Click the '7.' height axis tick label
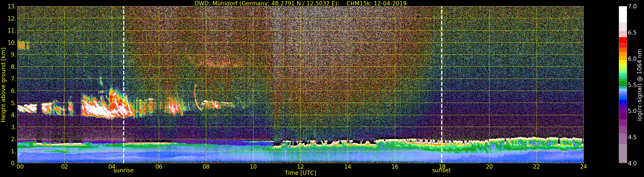This screenshot has height=177, width=644. [x=13, y=79]
